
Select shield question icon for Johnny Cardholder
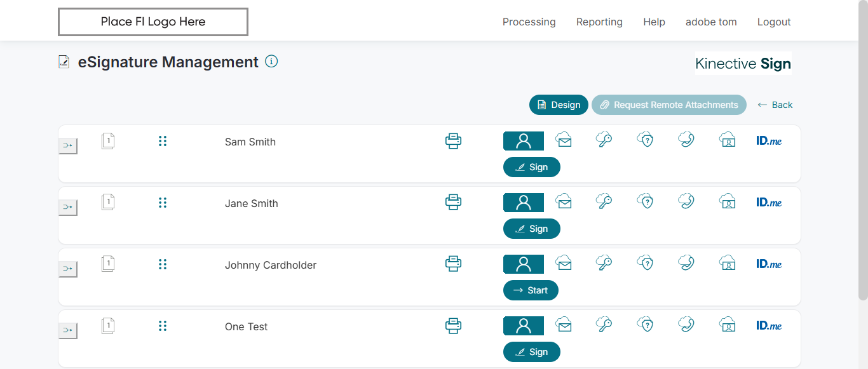tap(646, 263)
